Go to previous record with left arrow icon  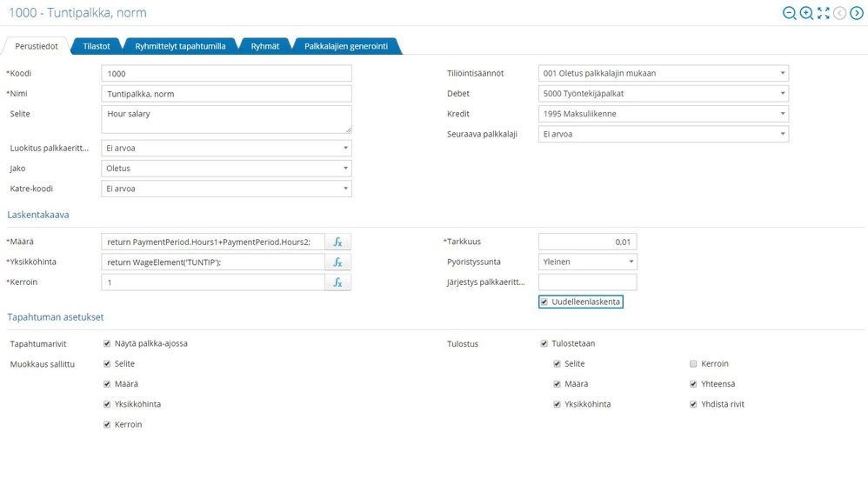tap(840, 13)
